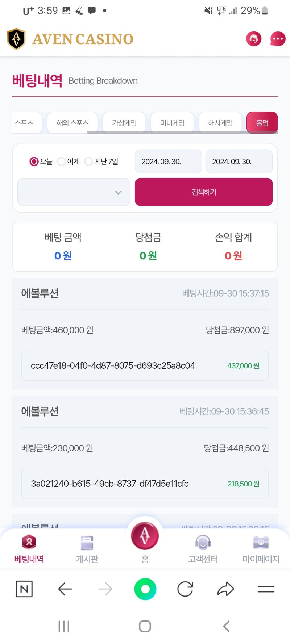The image size is (290, 644).
Task: Select the 어제 radio option
Action: coord(61,162)
